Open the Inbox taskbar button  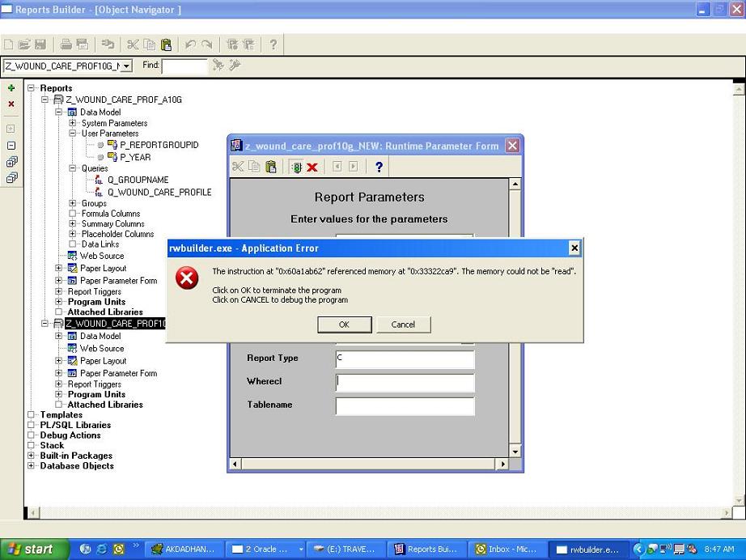(x=507, y=549)
